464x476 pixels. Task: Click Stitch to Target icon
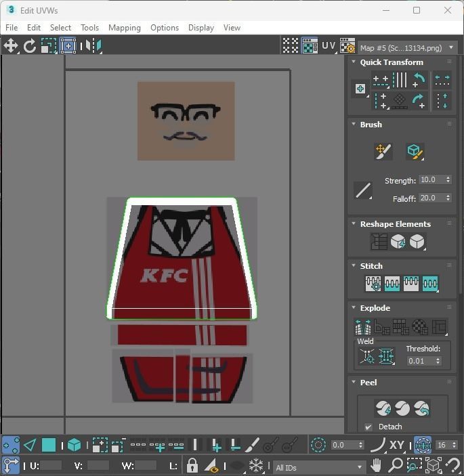373,284
